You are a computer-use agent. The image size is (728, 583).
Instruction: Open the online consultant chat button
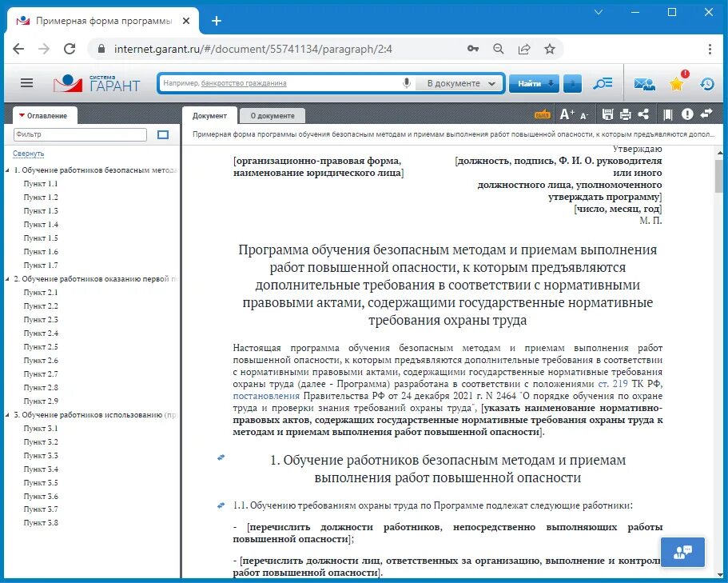[682, 552]
